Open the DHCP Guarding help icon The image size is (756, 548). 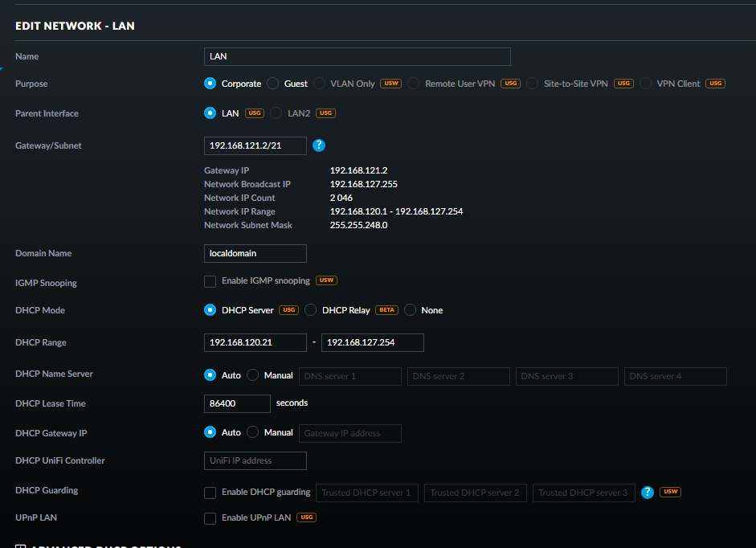point(647,492)
